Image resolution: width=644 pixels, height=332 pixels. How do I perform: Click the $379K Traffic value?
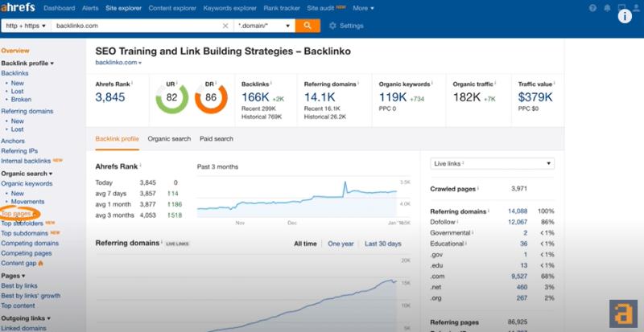(x=535, y=97)
